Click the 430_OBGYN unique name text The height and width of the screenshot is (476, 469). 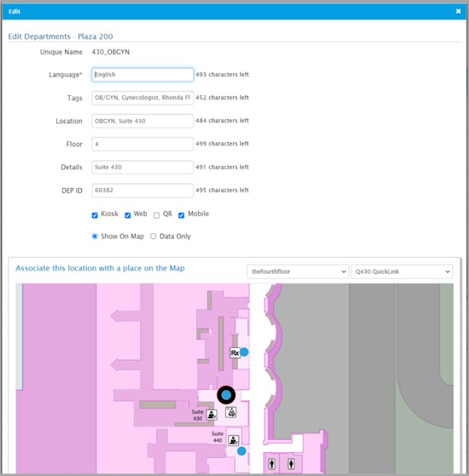click(111, 52)
